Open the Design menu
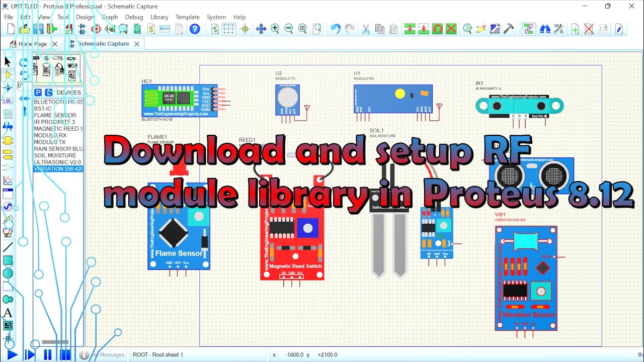This screenshot has width=644, height=362. [85, 17]
